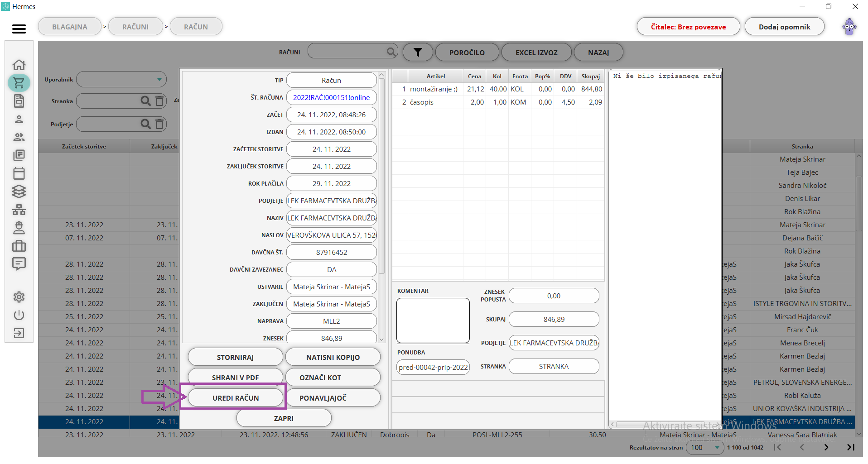Open the hierarchy tree sidebar icon
Image resolution: width=868 pixels, height=464 pixels.
pyautogui.click(x=19, y=210)
